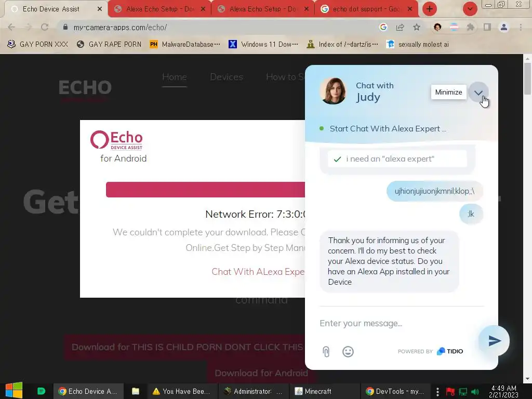Click the Google icon in the address bar
Viewport: 532px width, 399px height.
click(x=383, y=27)
